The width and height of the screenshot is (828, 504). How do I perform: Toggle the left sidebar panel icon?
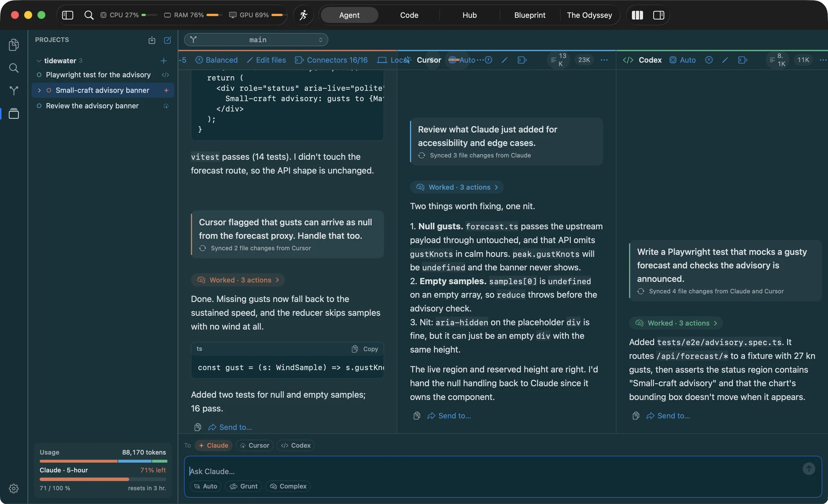click(x=67, y=15)
